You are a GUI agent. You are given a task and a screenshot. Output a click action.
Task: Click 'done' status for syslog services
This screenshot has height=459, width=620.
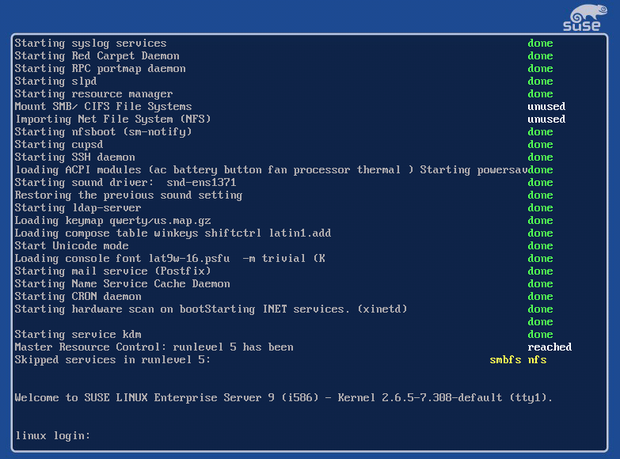point(540,43)
